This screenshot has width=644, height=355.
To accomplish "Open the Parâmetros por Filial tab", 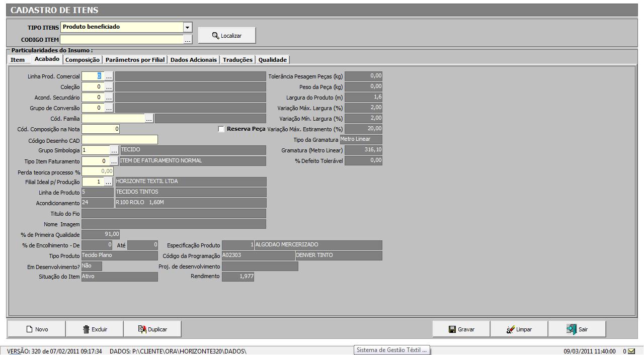I will tap(135, 60).
